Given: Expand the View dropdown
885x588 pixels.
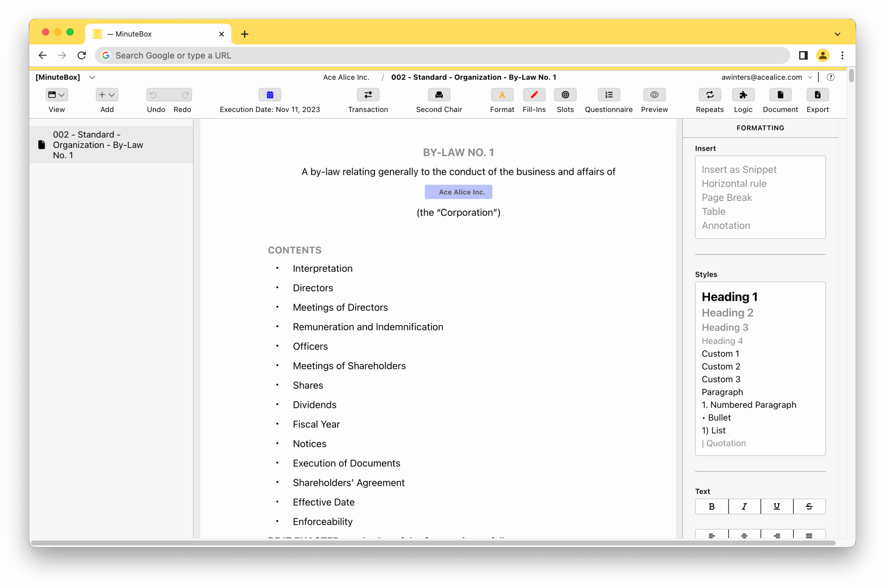Looking at the screenshot, I should point(57,95).
